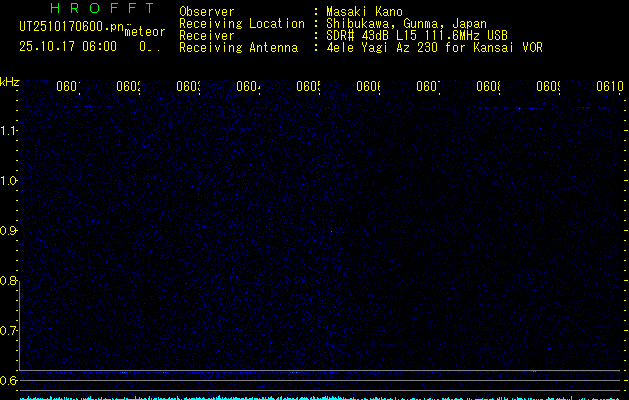The width and height of the screenshot is (629, 400).
Task: Click the 0605 time marker
Action: click(x=308, y=86)
